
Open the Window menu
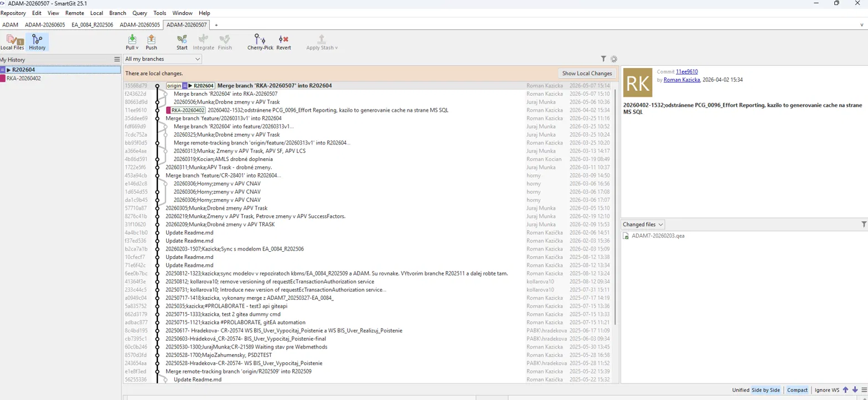183,13
